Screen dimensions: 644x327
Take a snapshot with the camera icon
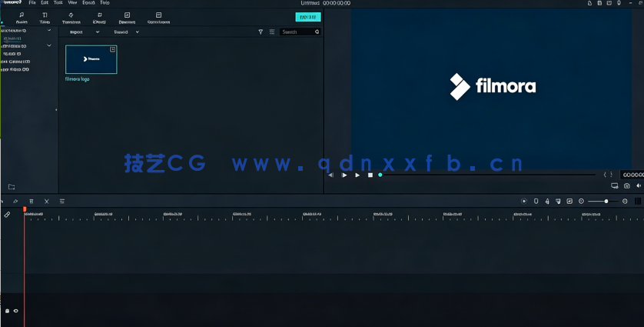pos(626,186)
